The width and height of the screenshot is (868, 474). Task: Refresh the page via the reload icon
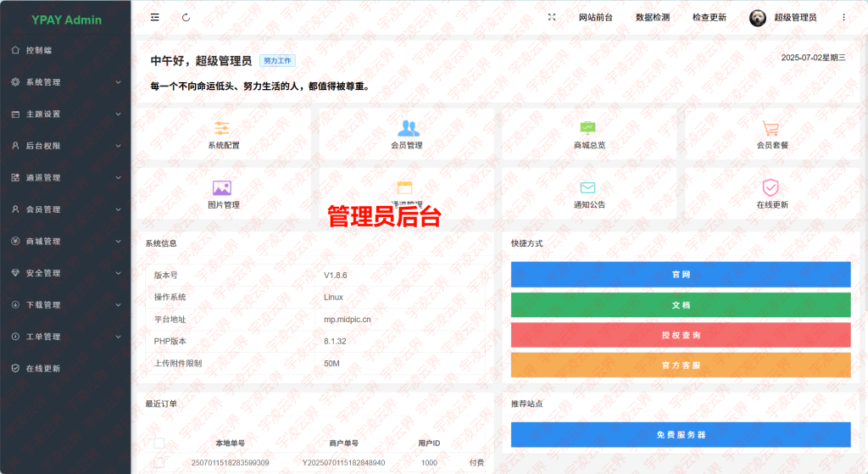[186, 17]
